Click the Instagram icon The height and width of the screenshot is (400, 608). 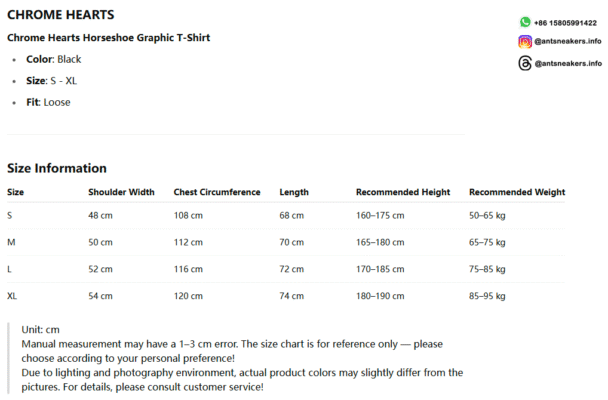coord(525,41)
